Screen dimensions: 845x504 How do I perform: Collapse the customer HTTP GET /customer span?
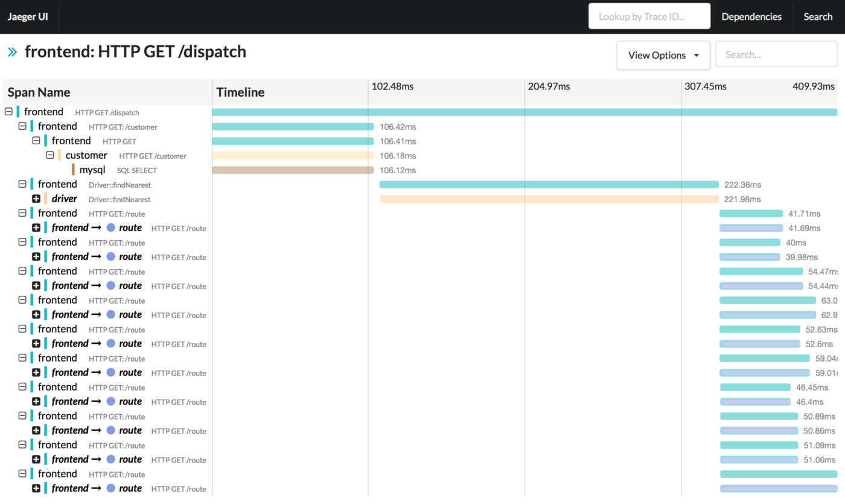(50, 155)
